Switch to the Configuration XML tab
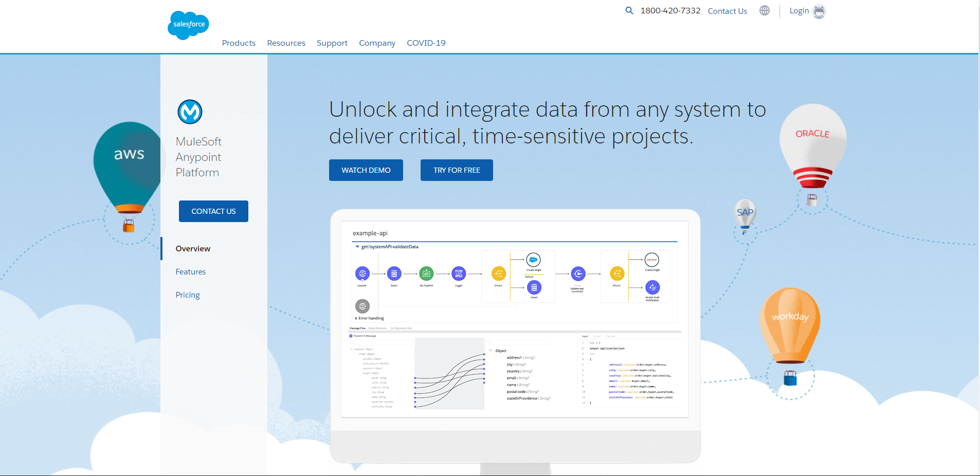Viewport: 980px width, 476px height. 401,328
